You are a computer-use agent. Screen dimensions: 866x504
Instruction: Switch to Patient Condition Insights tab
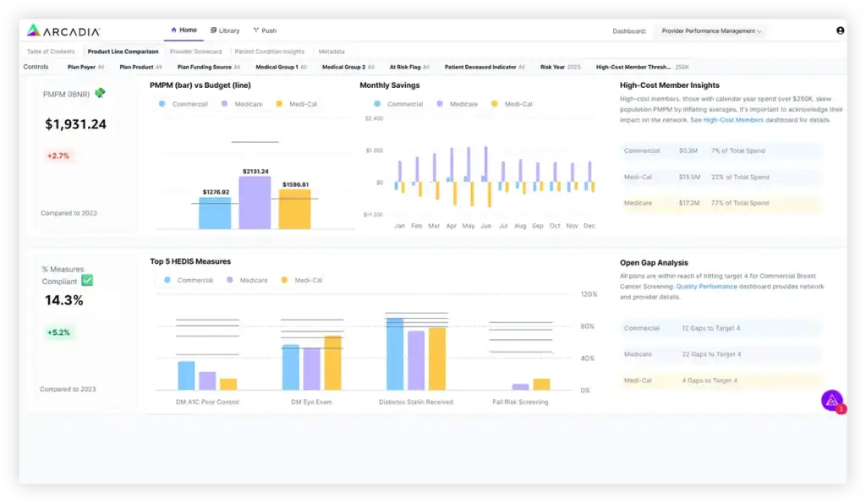[x=270, y=52]
